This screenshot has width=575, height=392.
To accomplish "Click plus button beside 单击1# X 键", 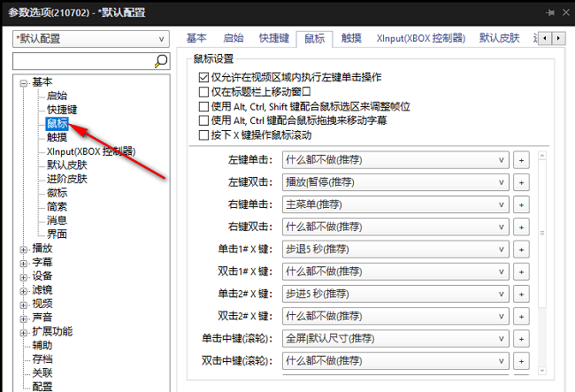I will click(521, 250).
